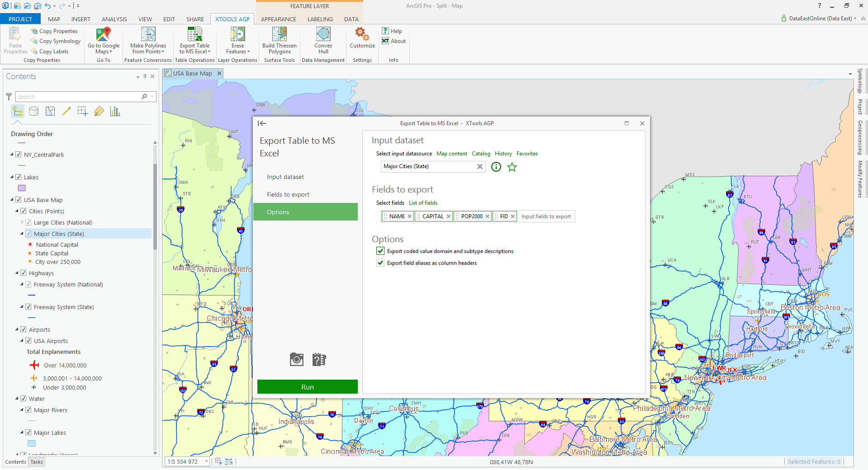Open Contents pane options dropdown arrow
The width and height of the screenshot is (868, 470).
point(138,77)
